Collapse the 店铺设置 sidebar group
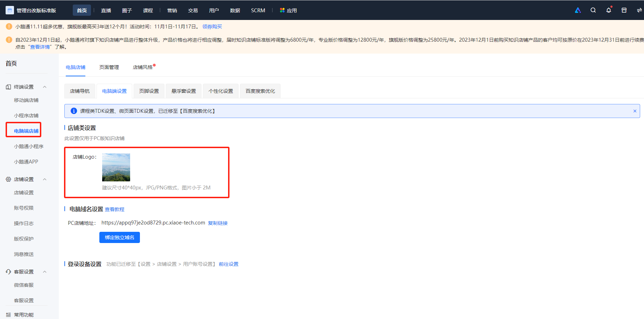Screen dimensions: 644x319 (x=44, y=179)
